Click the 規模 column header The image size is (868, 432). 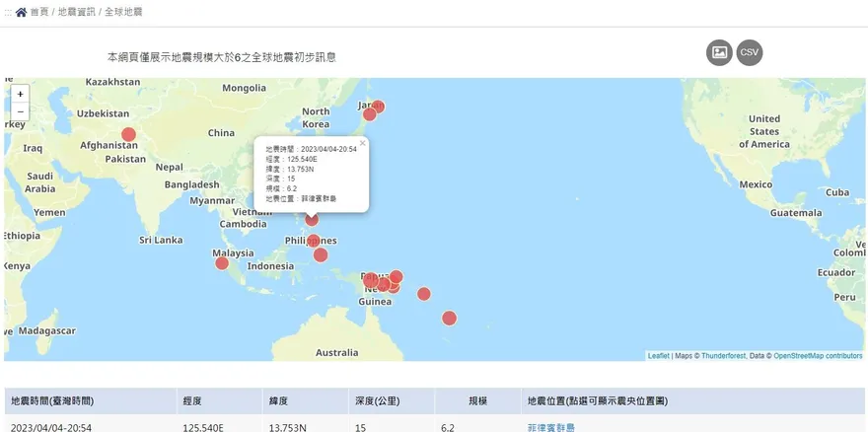477,401
